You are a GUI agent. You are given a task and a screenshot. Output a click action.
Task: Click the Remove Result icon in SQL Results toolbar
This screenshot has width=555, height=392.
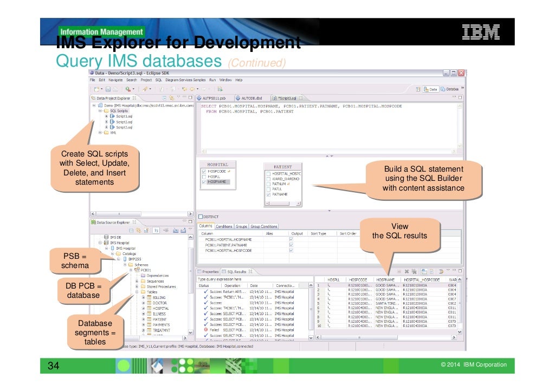click(x=406, y=271)
